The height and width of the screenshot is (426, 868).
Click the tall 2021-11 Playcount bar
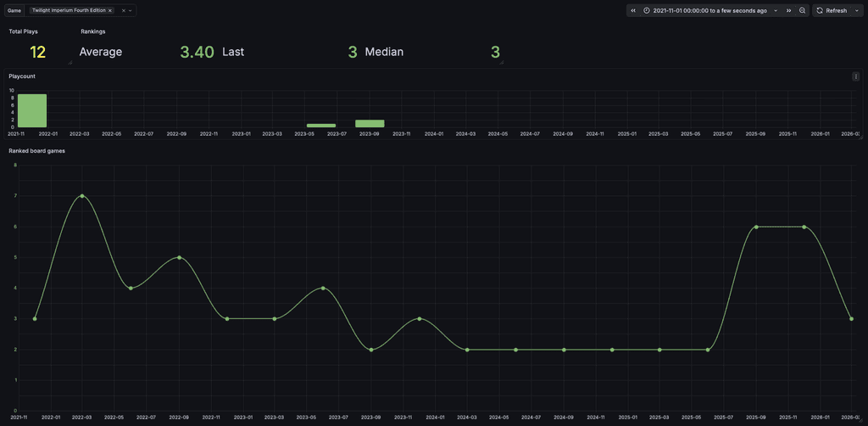[x=32, y=111]
